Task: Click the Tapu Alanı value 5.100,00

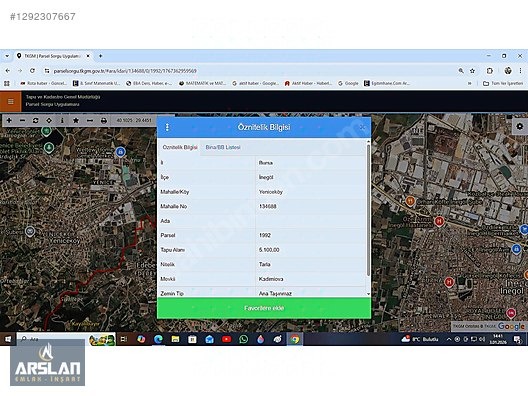Action: pyautogui.click(x=269, y=250)
